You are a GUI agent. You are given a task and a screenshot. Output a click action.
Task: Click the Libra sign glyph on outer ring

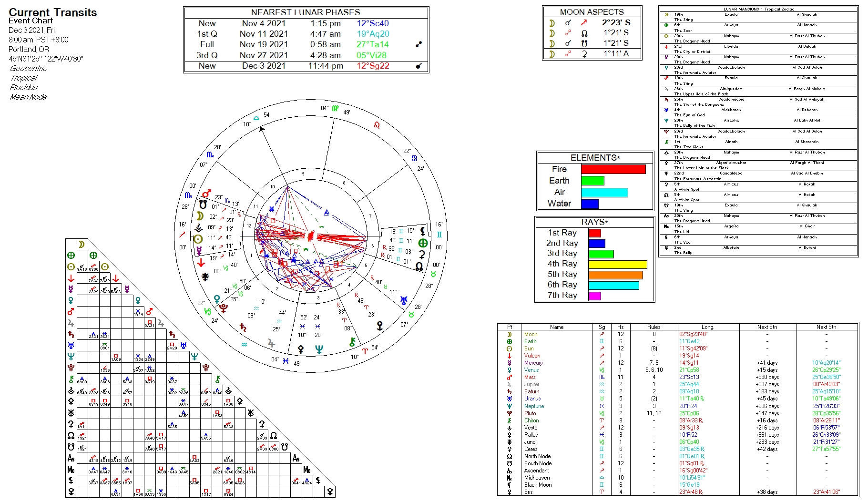pos(256,118)
